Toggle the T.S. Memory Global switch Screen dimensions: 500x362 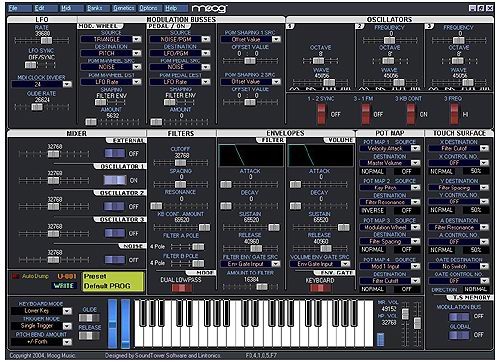pyautogui.click(x=459, y=335)
